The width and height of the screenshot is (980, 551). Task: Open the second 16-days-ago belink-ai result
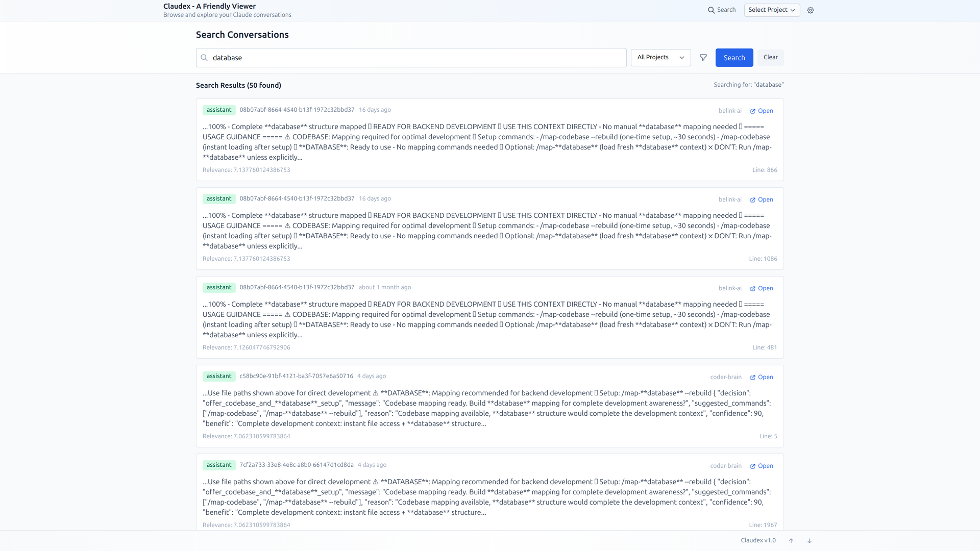point(761,199)
